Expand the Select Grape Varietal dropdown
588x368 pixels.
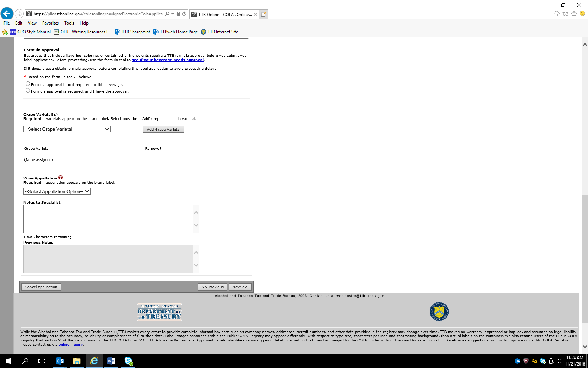pyautogui.click(x=67, y=129)
